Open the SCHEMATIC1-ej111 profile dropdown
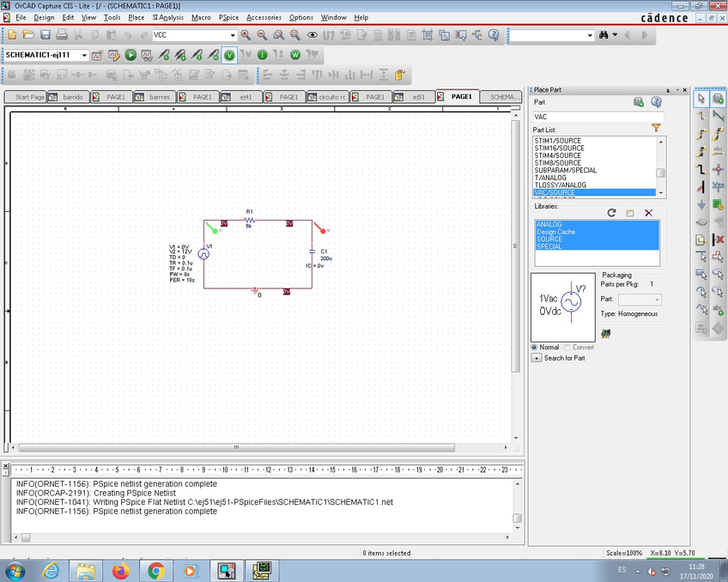Viewport: 728px width, 582px height. click(84, 55)
